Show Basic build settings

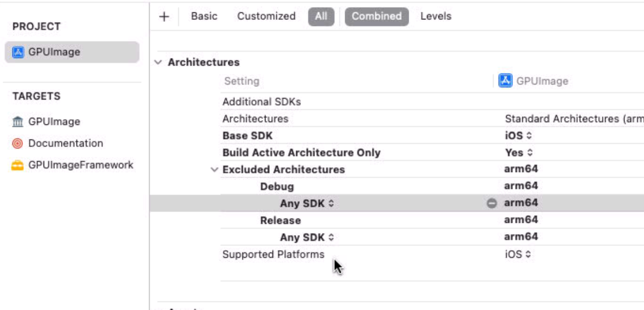(x=204, y=16)
